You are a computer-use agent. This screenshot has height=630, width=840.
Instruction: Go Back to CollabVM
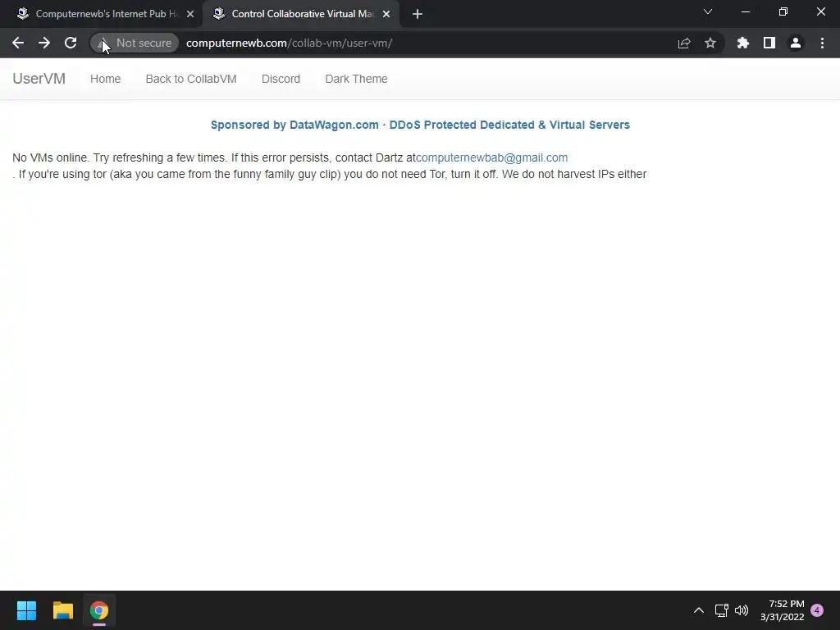191,79
